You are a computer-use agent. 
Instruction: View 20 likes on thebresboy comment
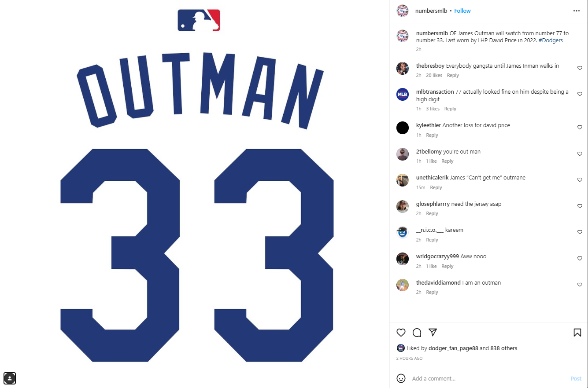point(434,76)
